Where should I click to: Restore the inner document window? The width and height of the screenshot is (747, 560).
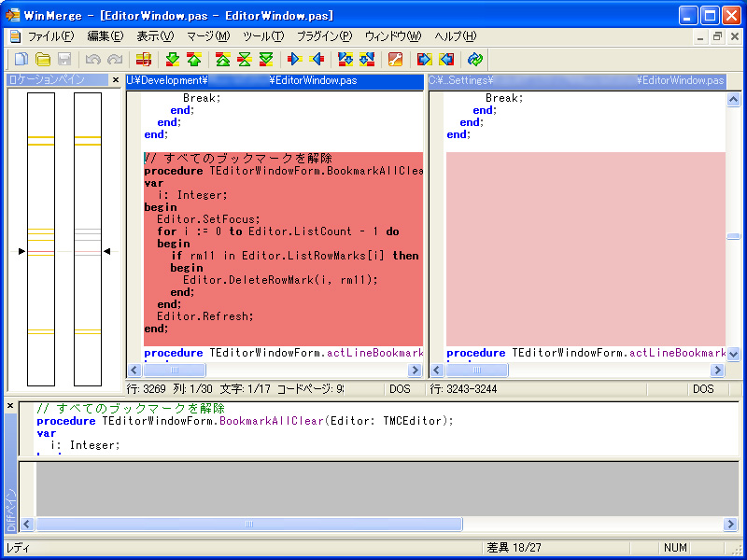pos(717,36)
